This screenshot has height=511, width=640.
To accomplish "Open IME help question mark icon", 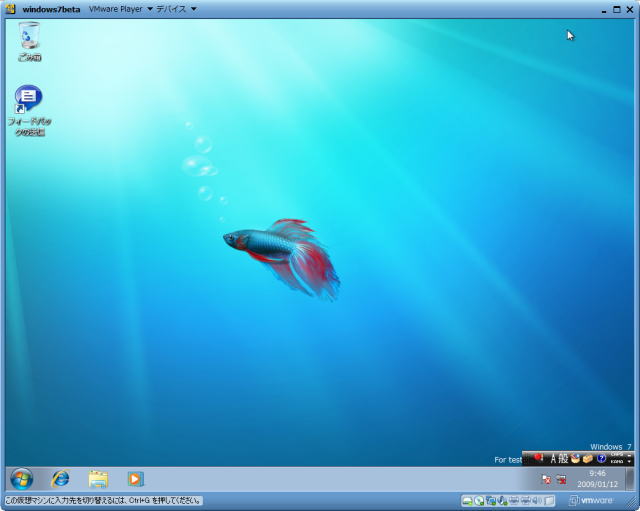I will (x=601, y=458).
